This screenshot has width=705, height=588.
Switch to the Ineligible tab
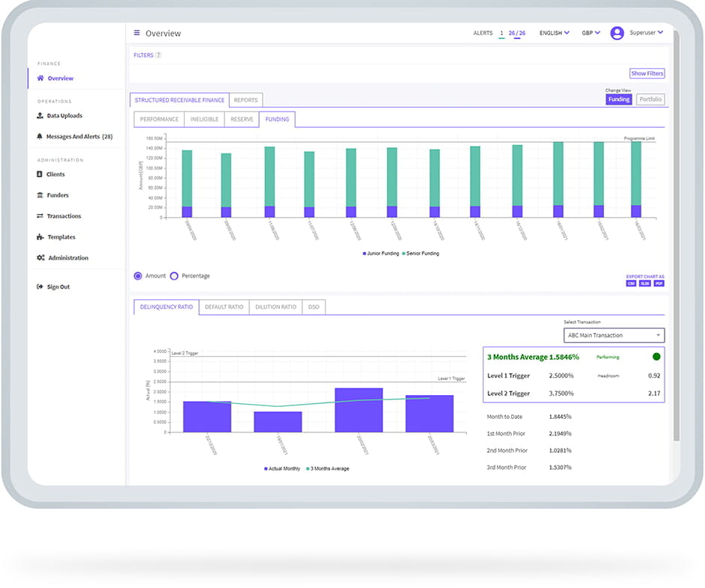click(204, 119)
